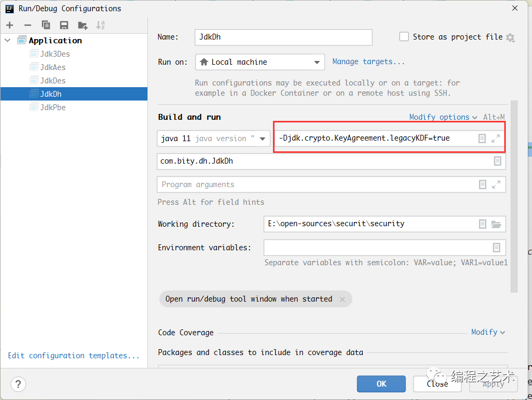Open the Modify options dropdown
This screenshot has height=400, width=532.
click(x=443, y=117)
